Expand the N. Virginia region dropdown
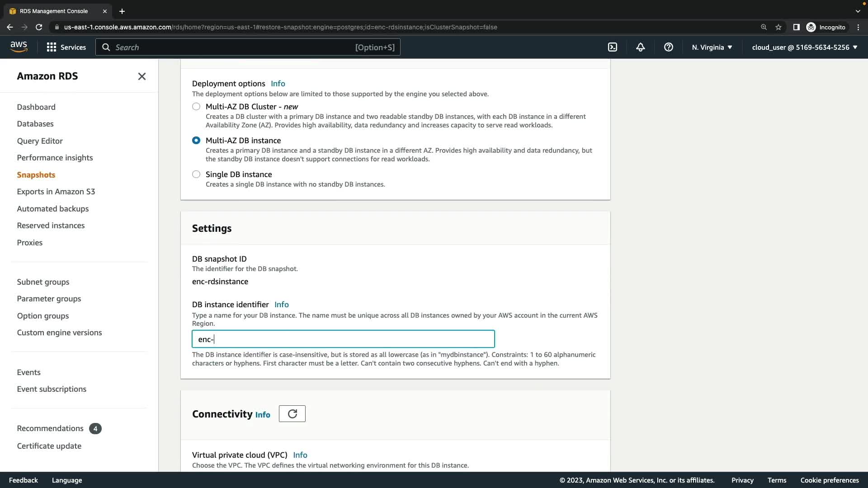 [712, 47]
